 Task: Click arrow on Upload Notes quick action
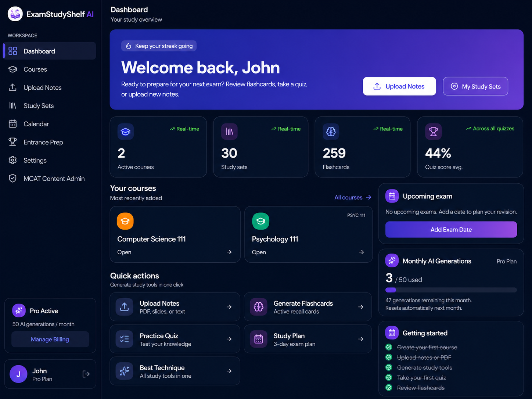[229, 307]
